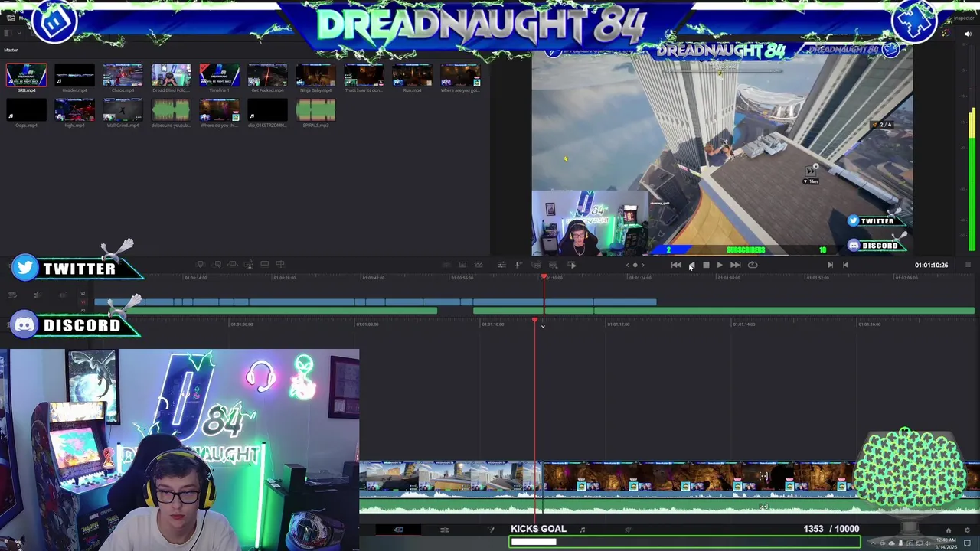Click the Master bin label
Screen dimensions: 980x551
point(11,51)
